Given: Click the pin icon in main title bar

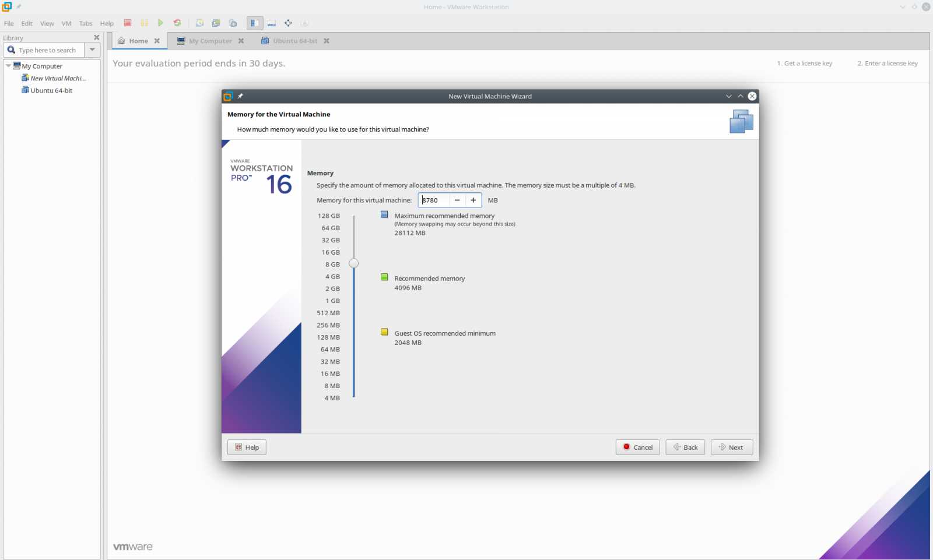Looking at the screenshot, I should tap(19, 7).
